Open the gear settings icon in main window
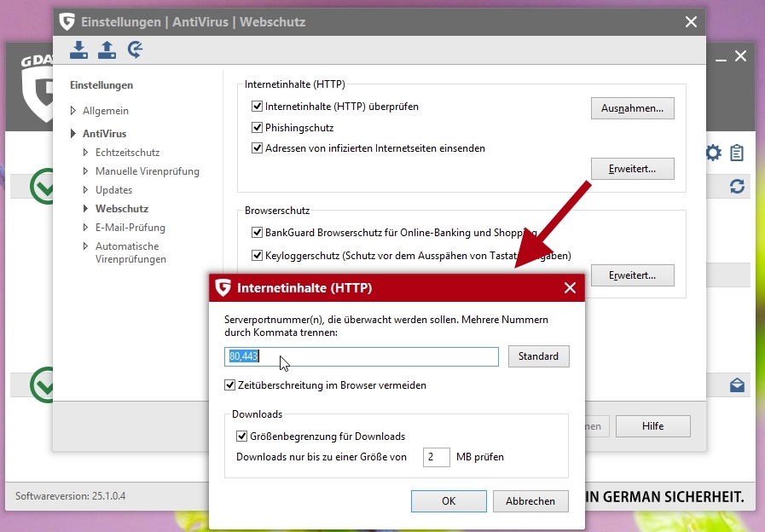This screenshot has width=765, height=532. click(714, 153)
